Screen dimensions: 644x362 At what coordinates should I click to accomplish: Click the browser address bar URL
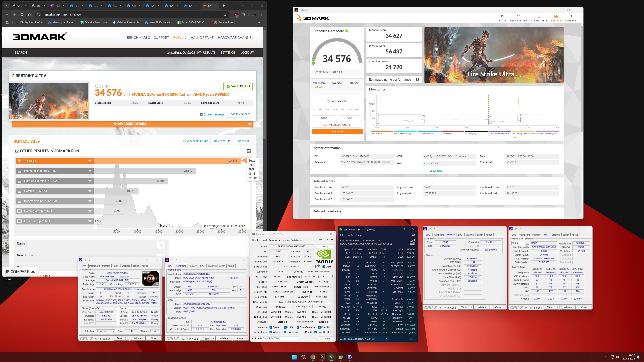point(62,15)
